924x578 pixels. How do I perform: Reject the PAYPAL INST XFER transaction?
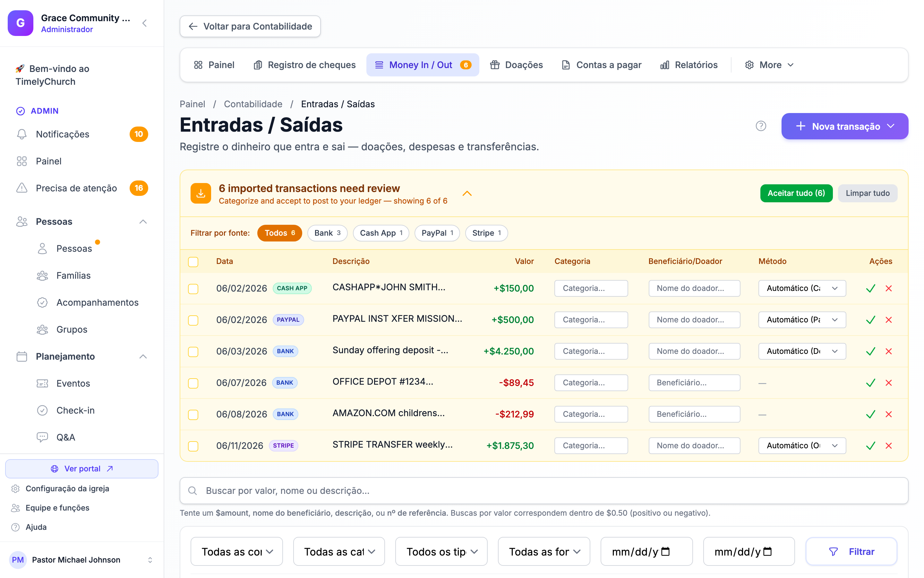pyautogui.click(x=888, y=320)
